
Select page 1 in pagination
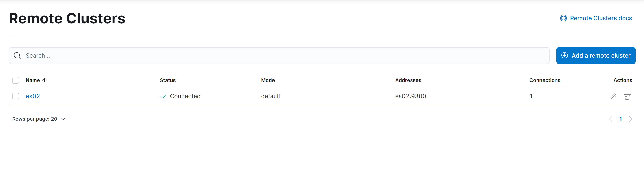pos(620,119)
